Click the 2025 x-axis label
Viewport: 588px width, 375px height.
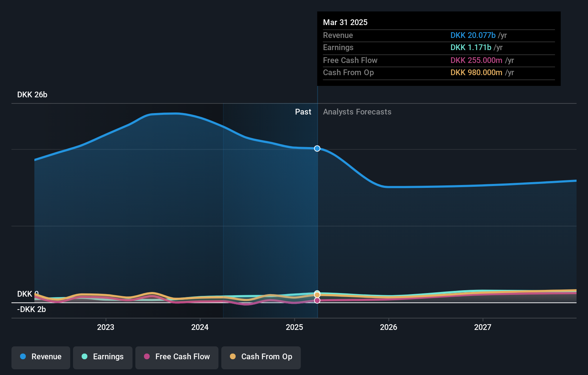[294, 327]
